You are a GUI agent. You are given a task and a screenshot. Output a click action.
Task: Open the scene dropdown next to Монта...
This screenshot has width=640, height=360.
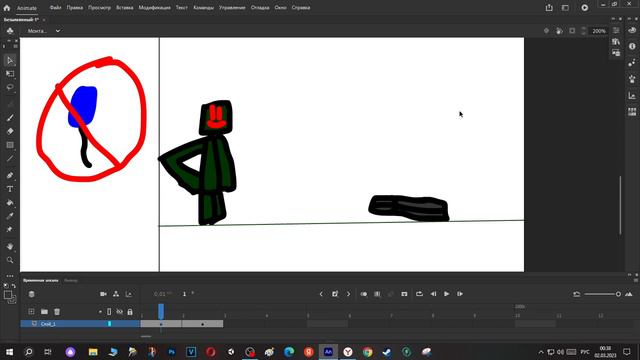click(58, 31)
